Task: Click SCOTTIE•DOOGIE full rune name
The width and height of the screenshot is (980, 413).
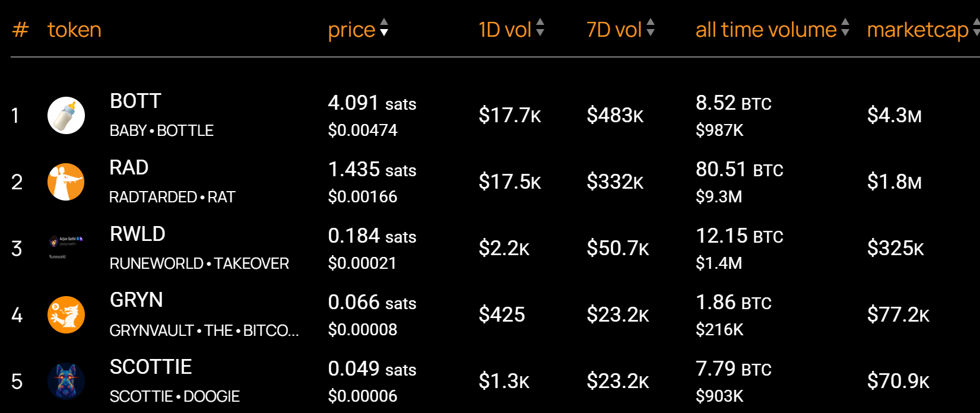Action: point(175,396)
